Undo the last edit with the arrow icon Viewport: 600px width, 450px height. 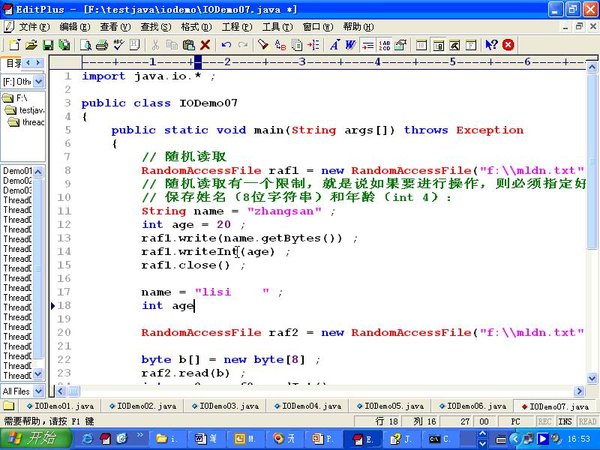point(226,45)
